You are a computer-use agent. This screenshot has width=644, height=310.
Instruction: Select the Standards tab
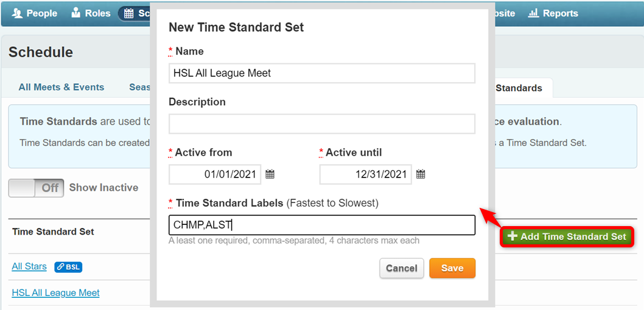click(x=519, y=88)
